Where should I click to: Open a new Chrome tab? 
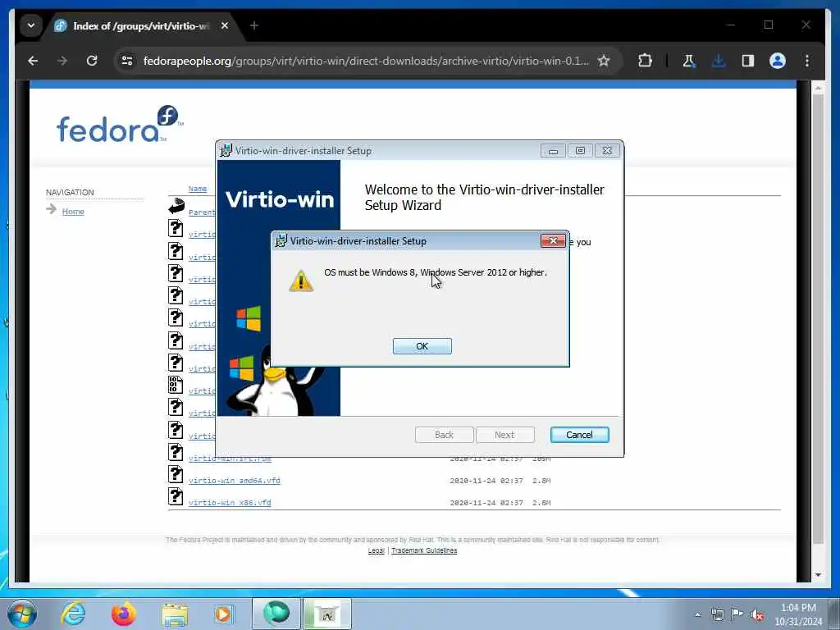[x=254, y=25]
